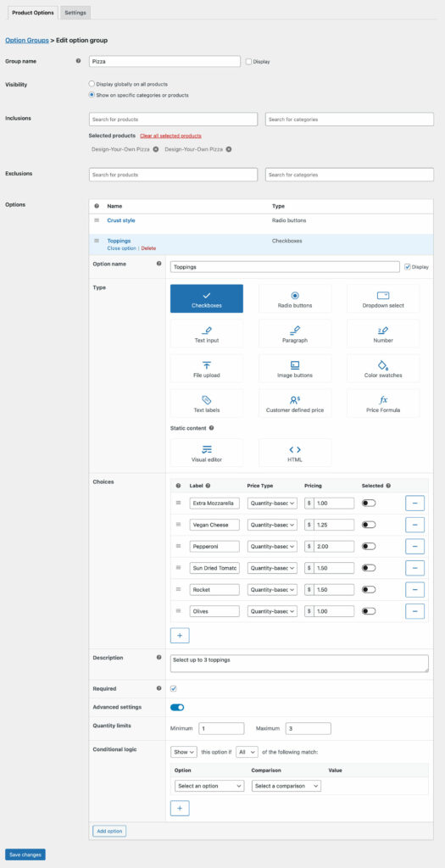Choose the File upload option type
445x868 pixels.
[207, 368]
